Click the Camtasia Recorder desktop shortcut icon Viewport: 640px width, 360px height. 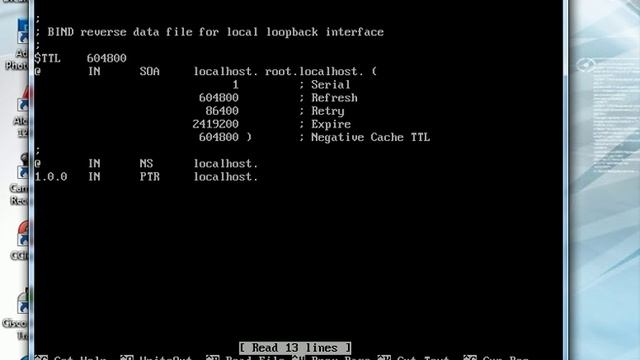pyautogui.click(x=22, y=167)
